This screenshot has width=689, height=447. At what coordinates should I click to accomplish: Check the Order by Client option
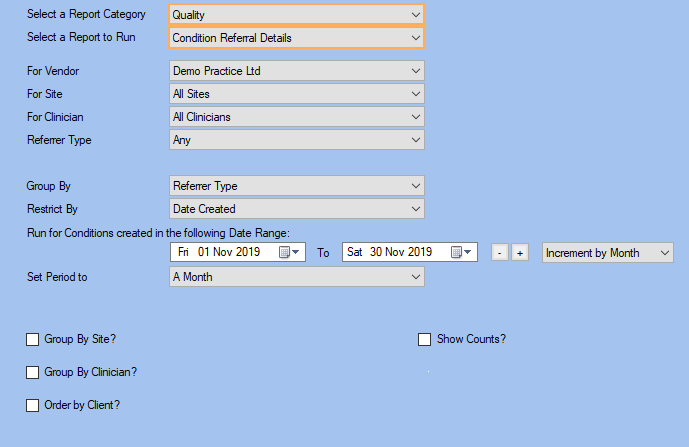pyautogui.click(x=33, y=405)
